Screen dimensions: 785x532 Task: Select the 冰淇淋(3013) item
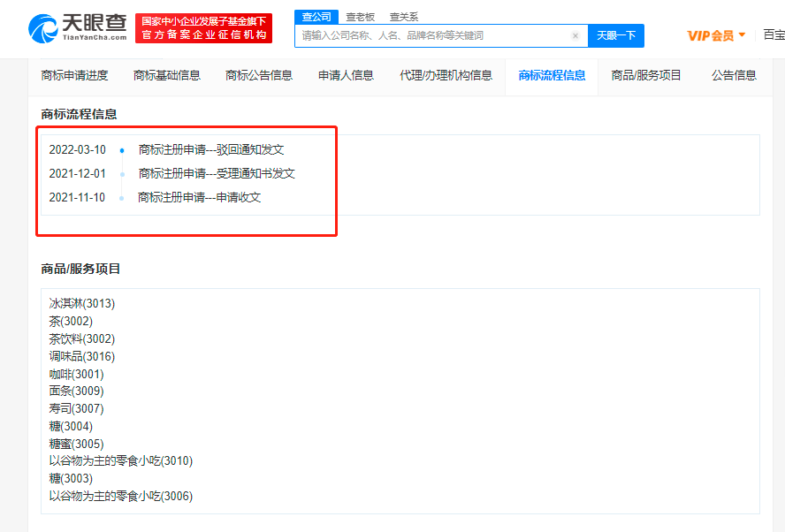[82, 304]
